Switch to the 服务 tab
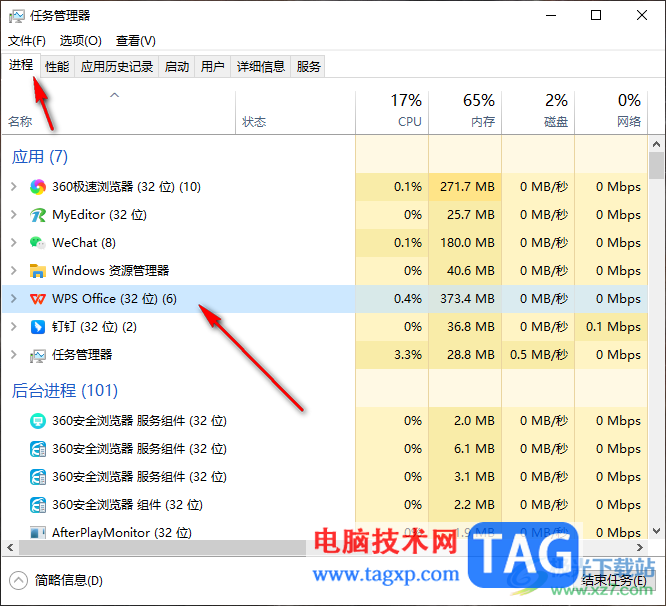Viewport: 666px width, 606px height. click(308, 67)
